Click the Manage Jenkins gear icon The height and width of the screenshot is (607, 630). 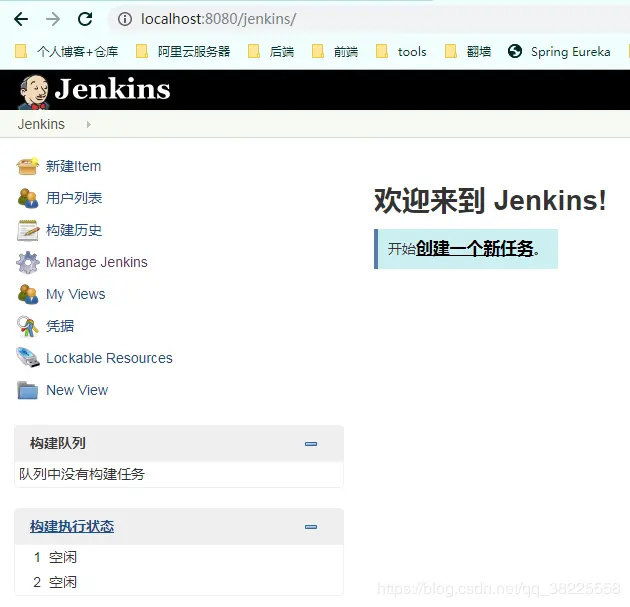pos(28,262)
